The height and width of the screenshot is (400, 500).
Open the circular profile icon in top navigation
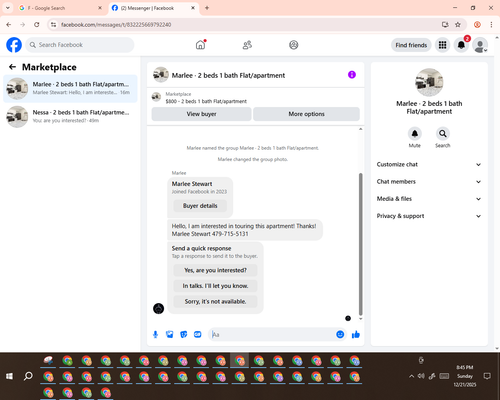[x=294, y=45]
